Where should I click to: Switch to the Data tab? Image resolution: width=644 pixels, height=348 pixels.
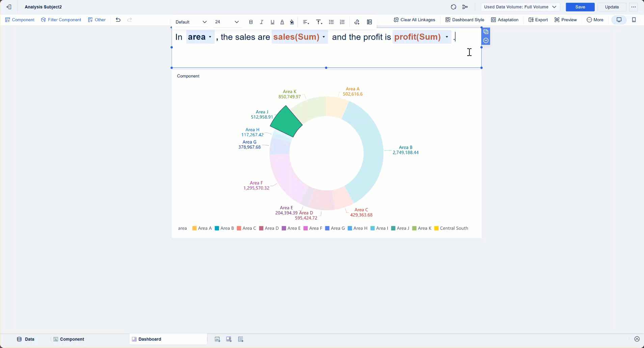point(26,339)
